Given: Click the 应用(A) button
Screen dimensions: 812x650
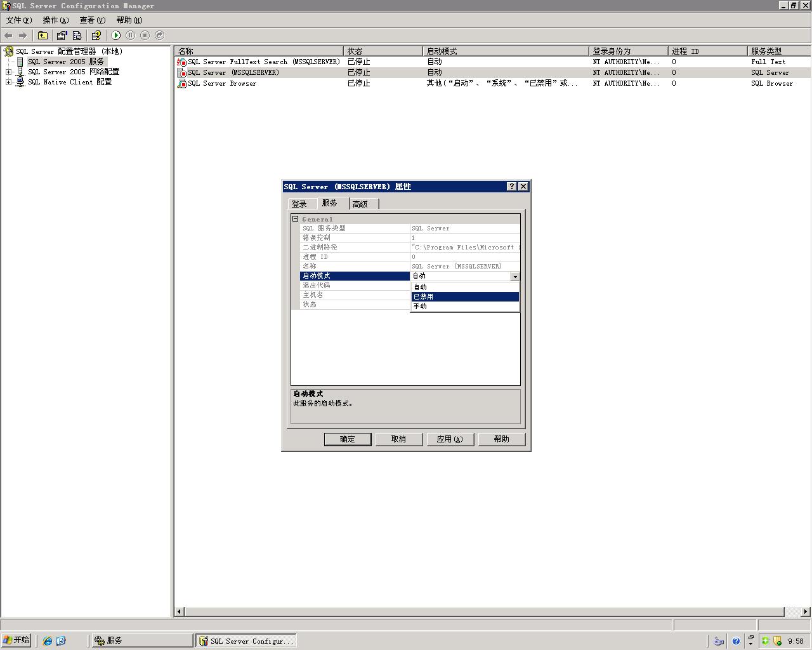Looking at the screenshot, I should tap(450, 439).
